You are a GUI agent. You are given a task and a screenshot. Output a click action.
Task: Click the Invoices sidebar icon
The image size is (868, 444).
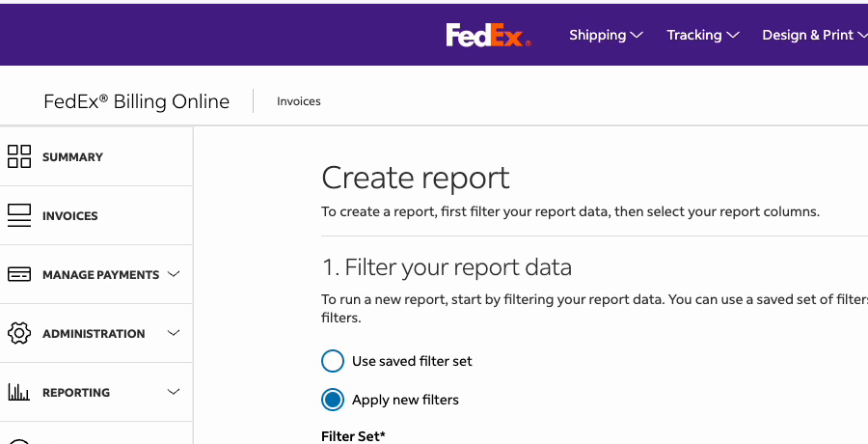[x=19, y=215]
